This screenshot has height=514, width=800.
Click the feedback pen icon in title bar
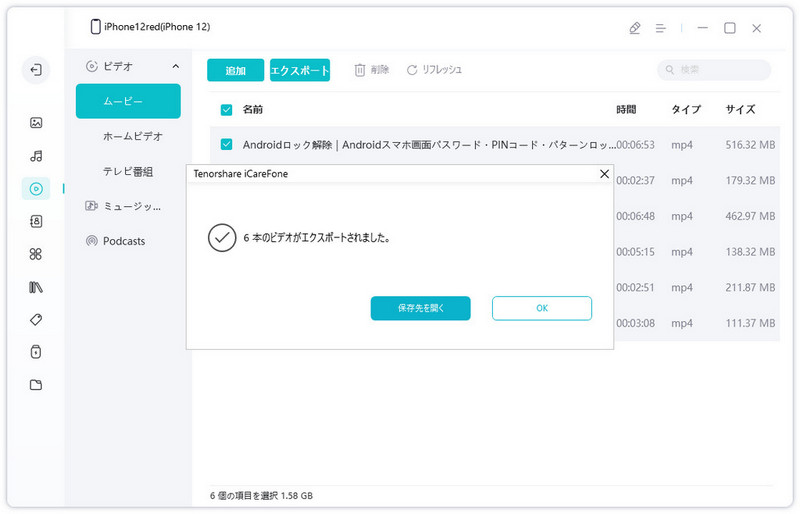[x=635, y=28]
